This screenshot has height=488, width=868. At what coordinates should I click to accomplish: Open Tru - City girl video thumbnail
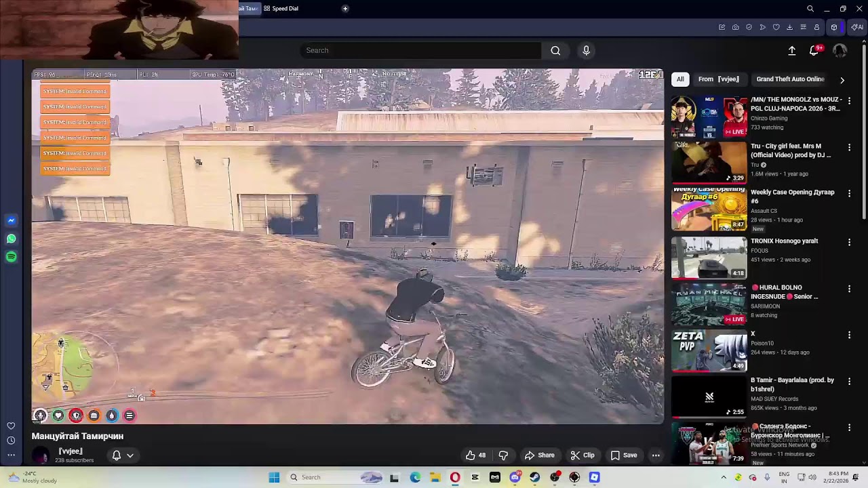click(x=709, y=163)
